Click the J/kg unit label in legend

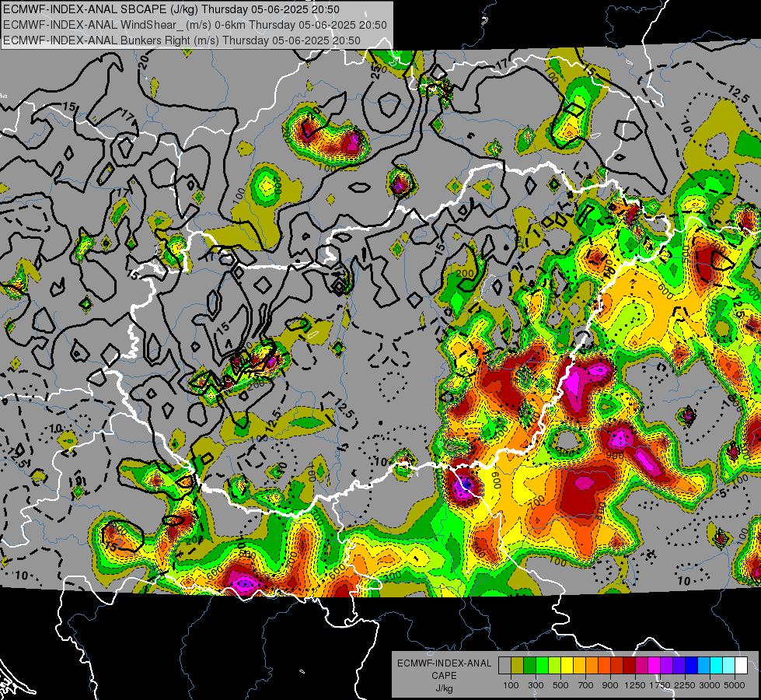(x=444, y=688)
